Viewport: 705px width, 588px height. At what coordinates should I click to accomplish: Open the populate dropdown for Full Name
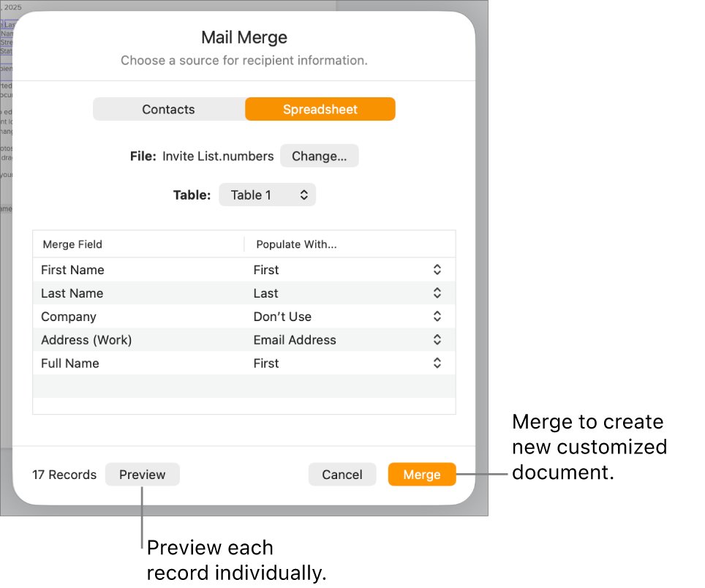[437, 363]
